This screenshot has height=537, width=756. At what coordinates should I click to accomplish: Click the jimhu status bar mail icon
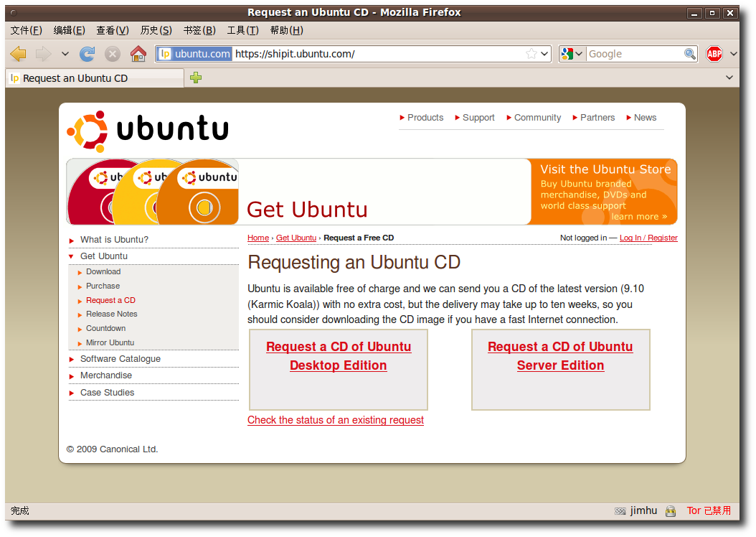[x=620, y=511]
